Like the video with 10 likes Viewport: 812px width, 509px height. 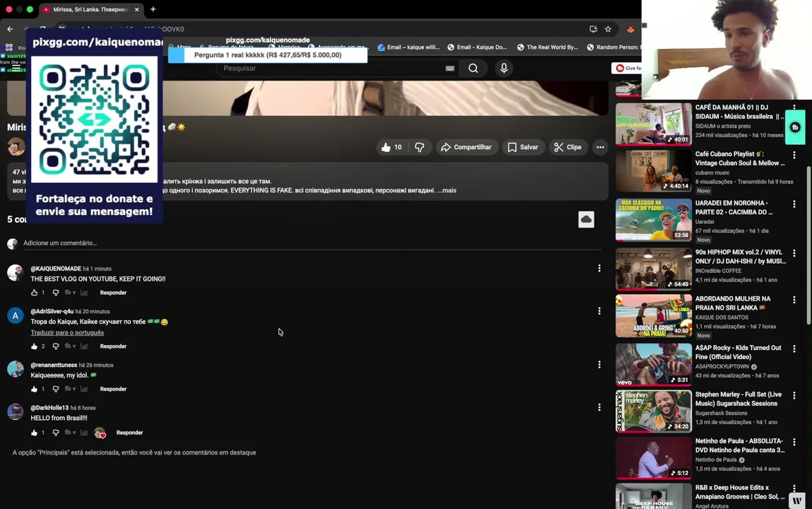click(392, 147)
